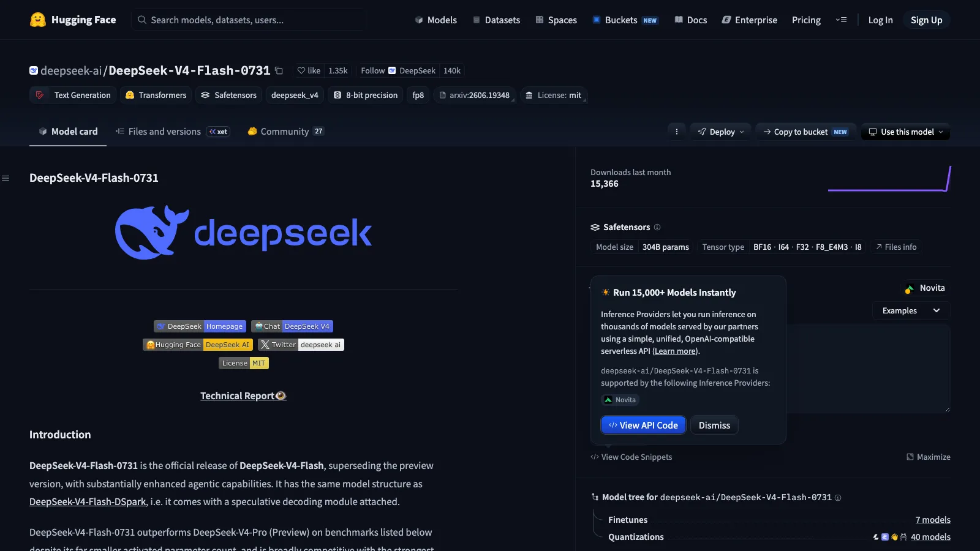Click the Hugging Face DeepSeek AI badge
Screen dimensions: 980x551
coord(198,345)
